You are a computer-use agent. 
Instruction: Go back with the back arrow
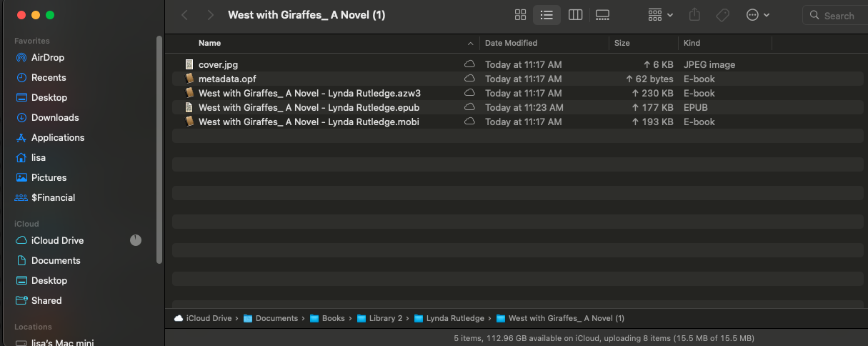tap(185, 15)
